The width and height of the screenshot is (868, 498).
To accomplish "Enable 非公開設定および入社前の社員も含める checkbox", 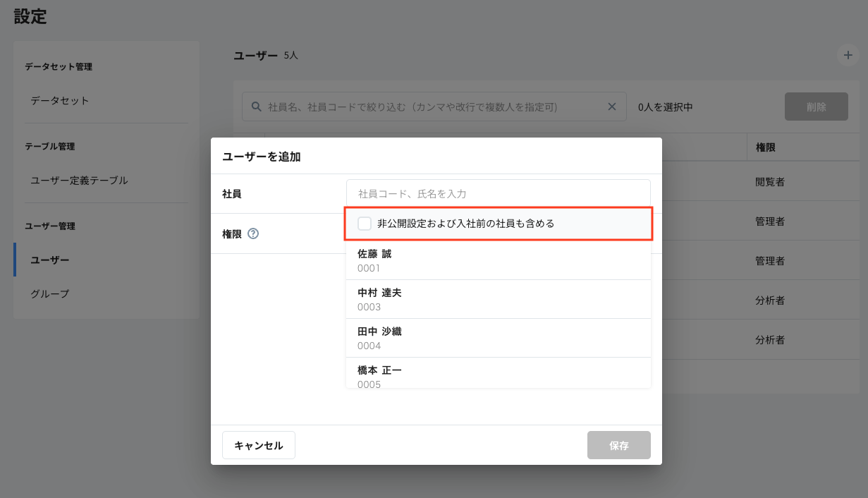I will pyautogui.click(x=365, y=224).
